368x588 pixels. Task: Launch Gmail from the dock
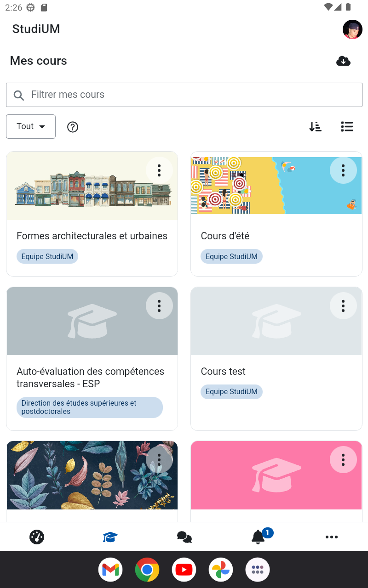click(110, 570)
